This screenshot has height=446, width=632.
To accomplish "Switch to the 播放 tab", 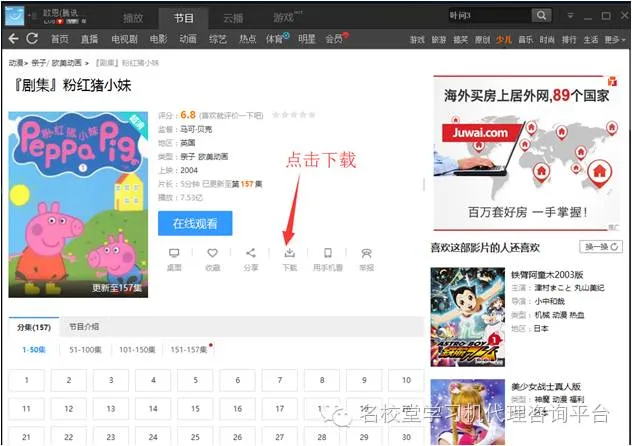I will (133, 18).
